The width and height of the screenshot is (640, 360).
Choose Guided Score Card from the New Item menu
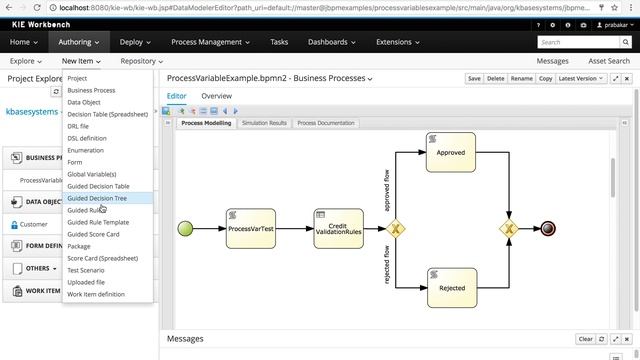click(x=108, y=234)
